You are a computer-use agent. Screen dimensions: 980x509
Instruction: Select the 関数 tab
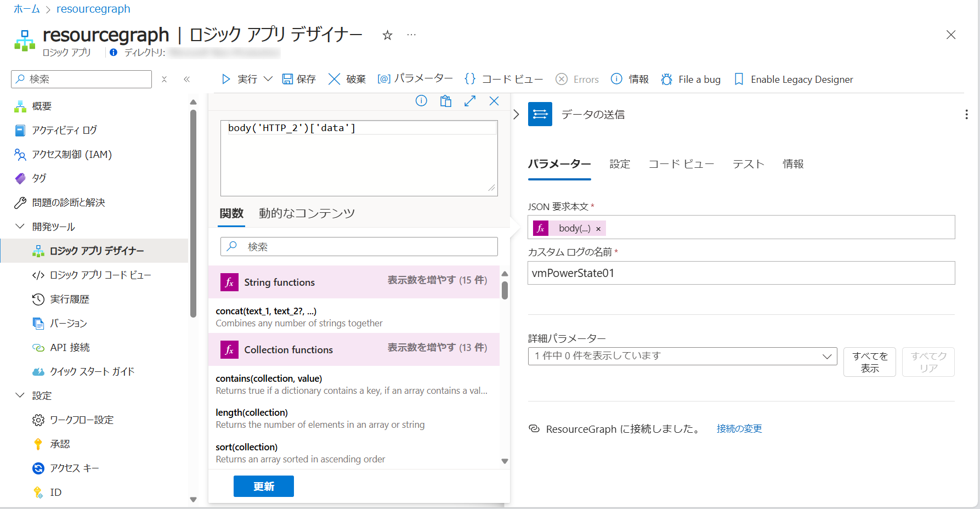click(x=231, y=213)
